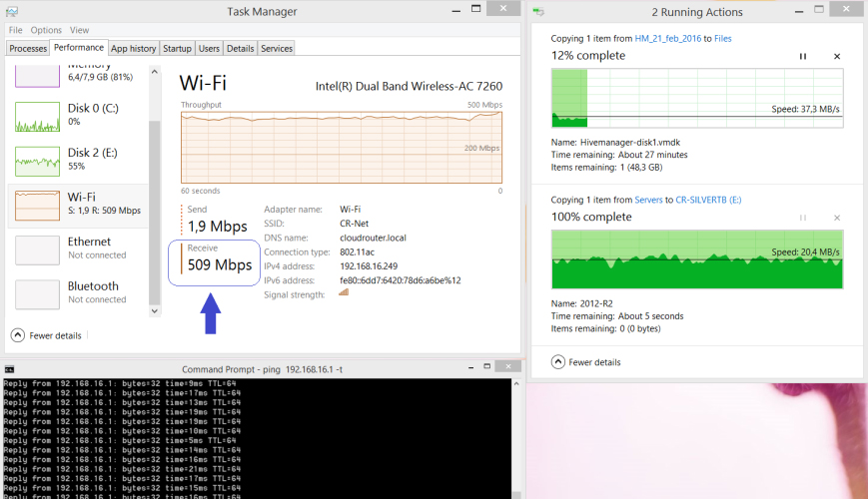
Task: Click the Intel(R) Dual Band Wireless-AC 7260 label
Action: click(409, 86)
